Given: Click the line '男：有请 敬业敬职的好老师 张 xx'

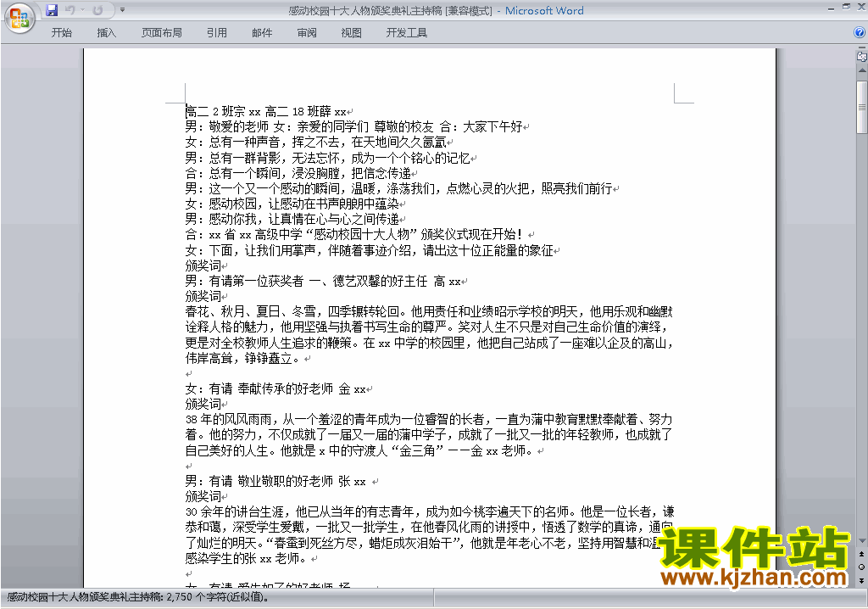Looking at the screenshot, I should (281, 482).
